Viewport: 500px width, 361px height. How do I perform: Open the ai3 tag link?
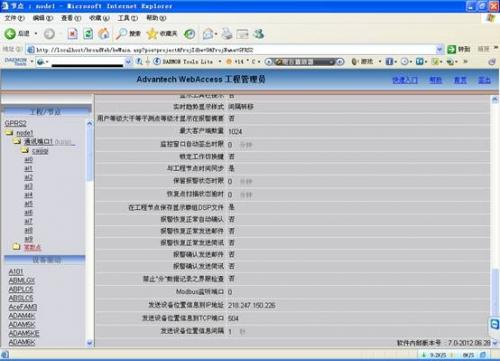[x=29, y=186]
